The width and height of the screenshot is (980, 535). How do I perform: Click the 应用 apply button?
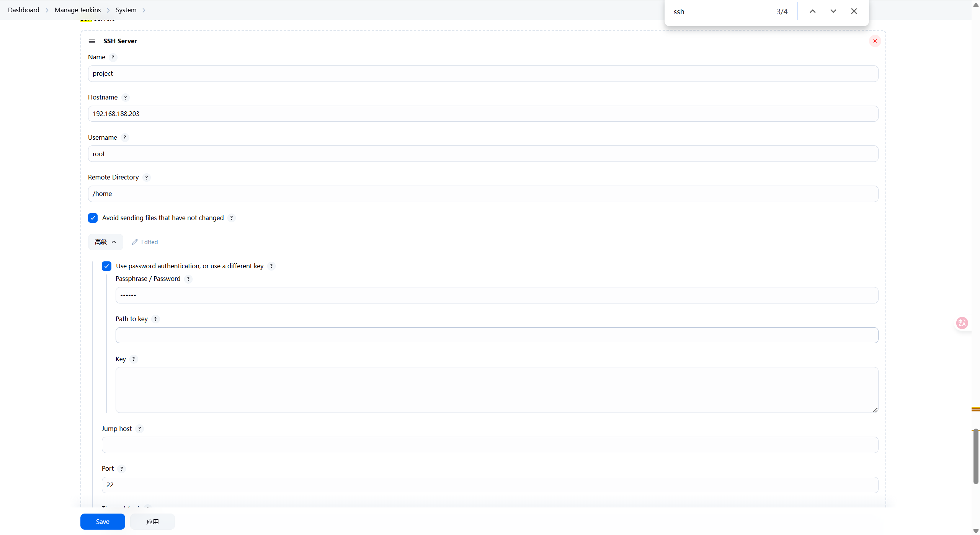click(x=152, y=522)
